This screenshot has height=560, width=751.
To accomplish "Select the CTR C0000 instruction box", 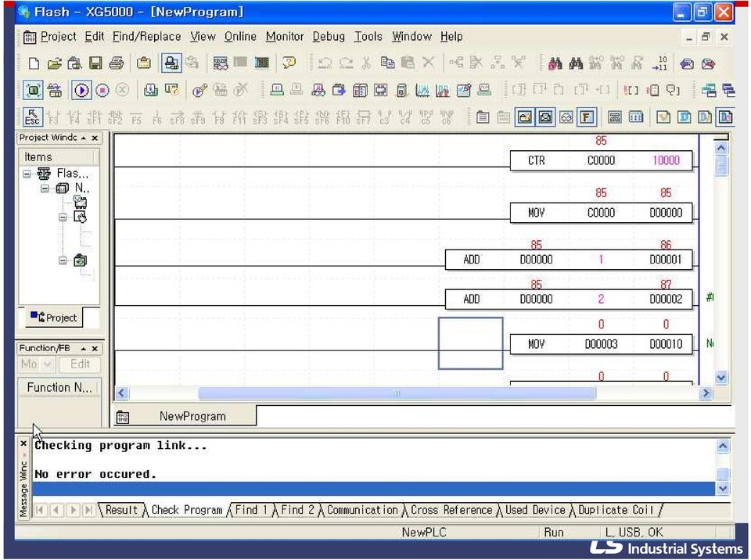I will coord(601,160).
